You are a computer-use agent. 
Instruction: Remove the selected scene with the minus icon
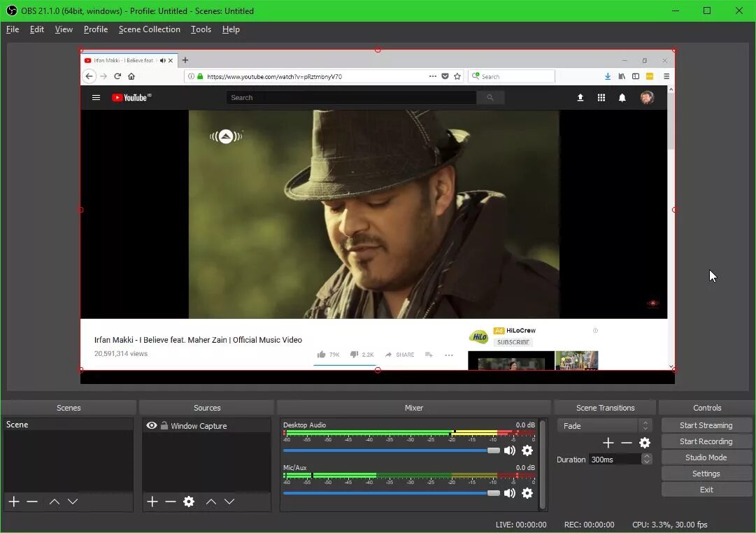point(32,502)
